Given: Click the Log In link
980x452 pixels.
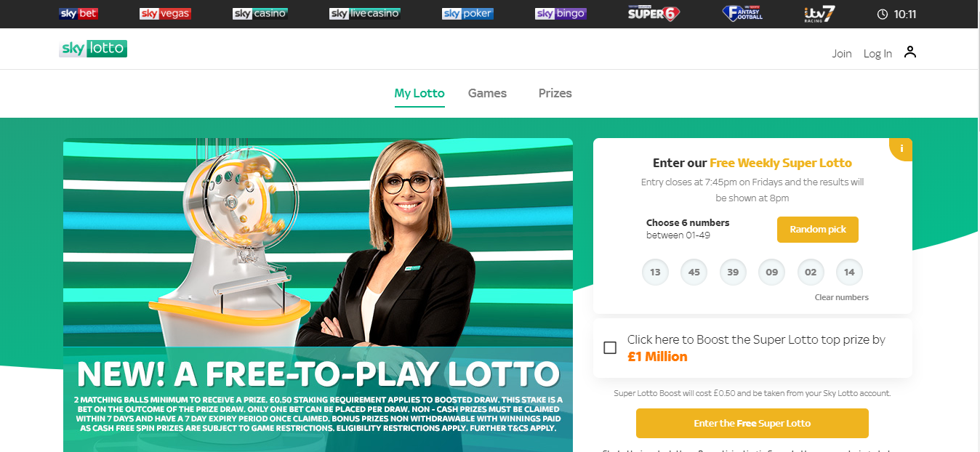Looking at the screenshot, I should tap(877, 54).
